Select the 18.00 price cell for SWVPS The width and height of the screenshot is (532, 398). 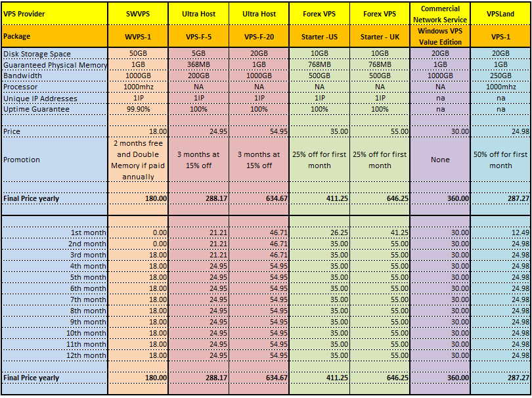[x=138, y=131]
